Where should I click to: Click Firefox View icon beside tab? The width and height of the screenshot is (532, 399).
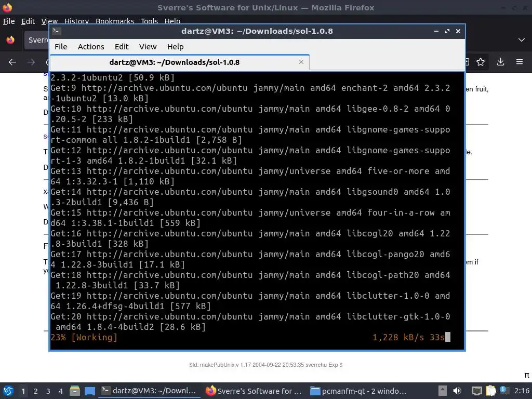[x=10, y=40]
